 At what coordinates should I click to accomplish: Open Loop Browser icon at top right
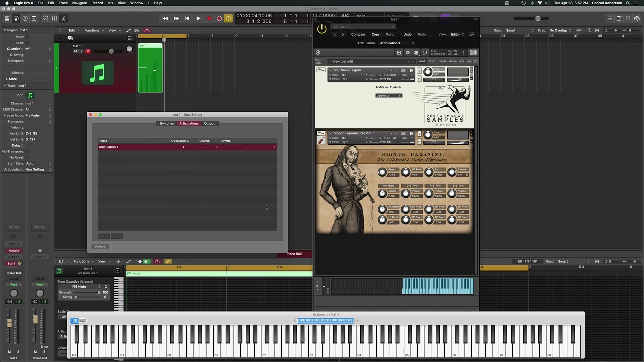pos(628,19)
